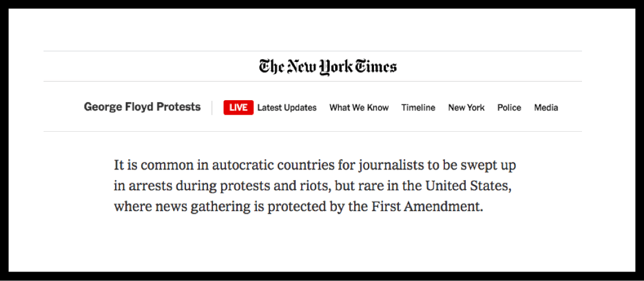
Task: Click the horizontal rule beneath the navigation bar
Action: (x=312, y=131)
